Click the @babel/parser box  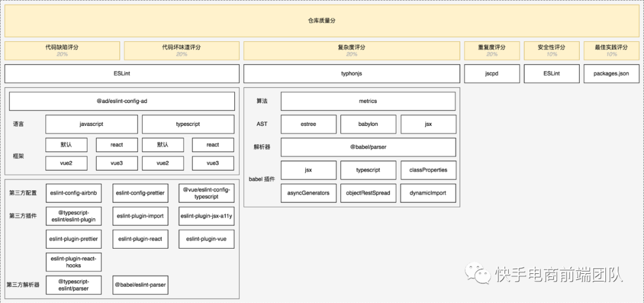click(368, 147)
